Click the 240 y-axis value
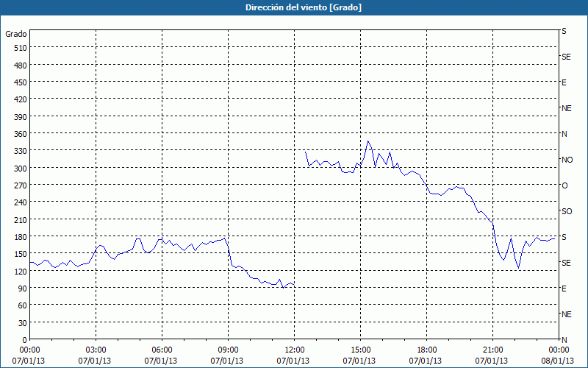 [x=21, y=203]
